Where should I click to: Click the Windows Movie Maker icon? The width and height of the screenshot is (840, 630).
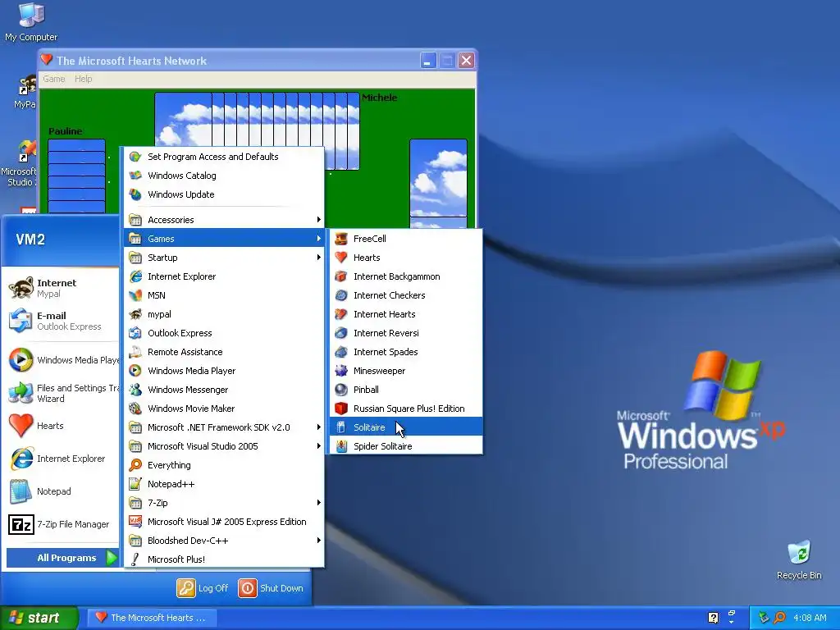pyautogui.click(x=135, y=409)
